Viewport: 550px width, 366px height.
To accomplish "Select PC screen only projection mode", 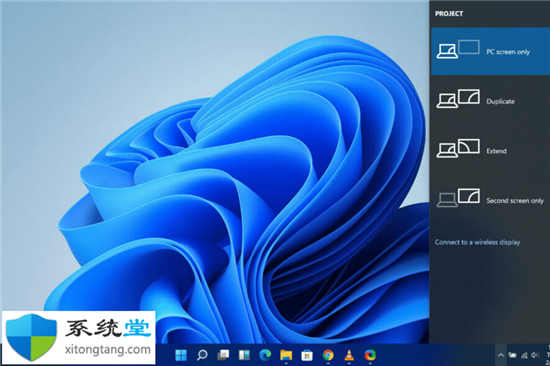I will point(490,51).
